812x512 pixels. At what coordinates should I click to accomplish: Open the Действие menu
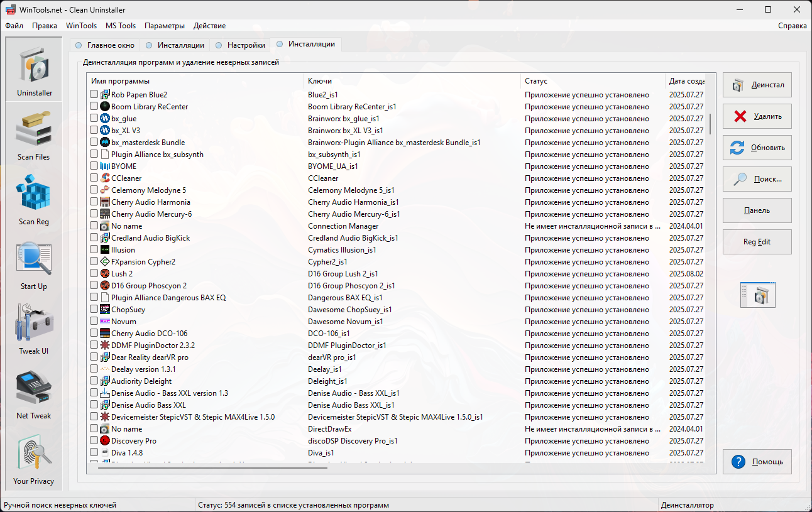tap(210, 26)
